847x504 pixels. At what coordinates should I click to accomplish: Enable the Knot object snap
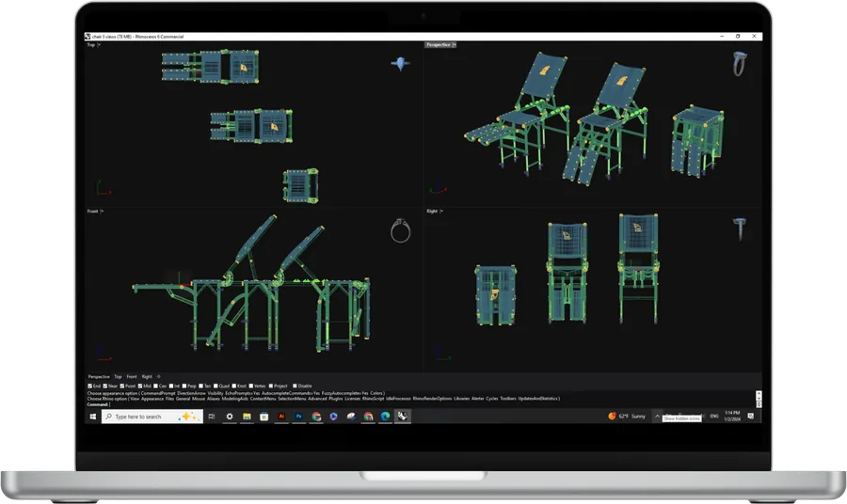pos(234,386)
